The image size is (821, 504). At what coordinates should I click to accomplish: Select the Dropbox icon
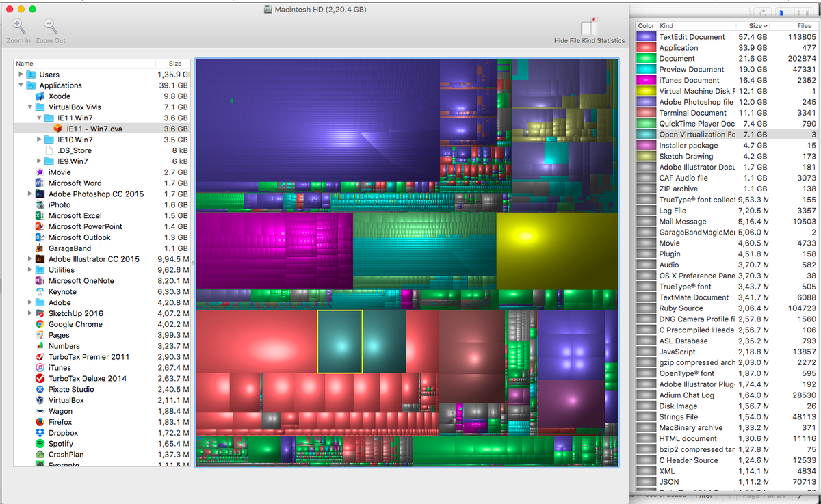pos(40,433)
